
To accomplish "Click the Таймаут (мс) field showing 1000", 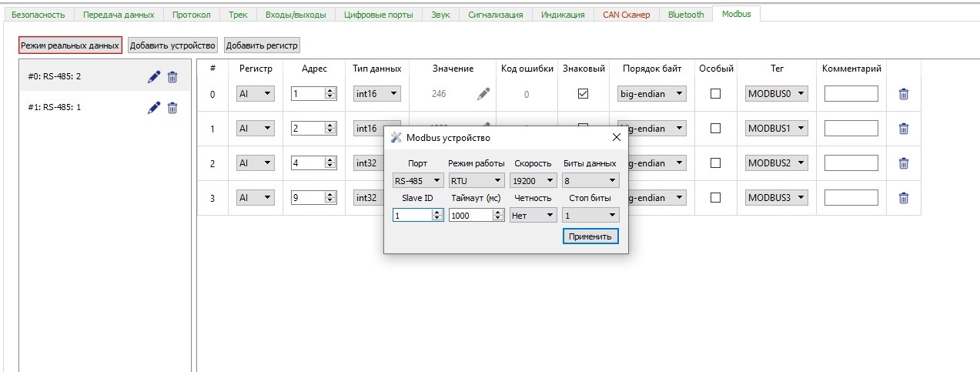I will pyautogui.click(x=471, y=216).
